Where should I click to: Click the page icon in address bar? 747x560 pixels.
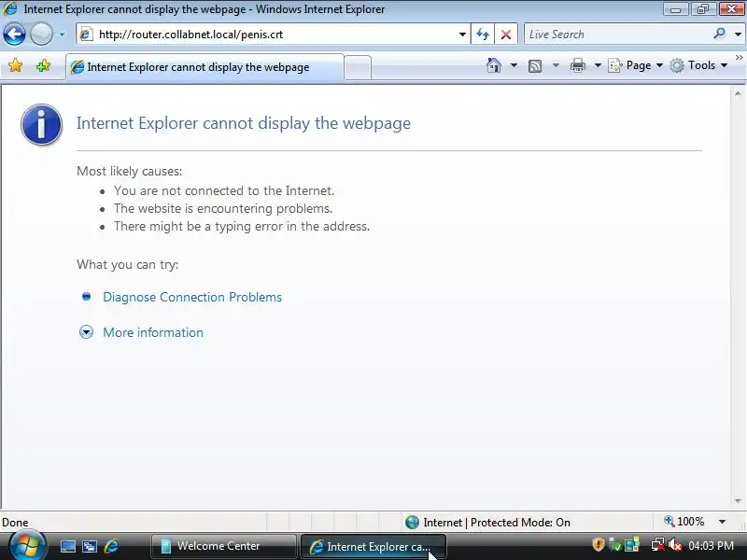[x=86, y=35]
